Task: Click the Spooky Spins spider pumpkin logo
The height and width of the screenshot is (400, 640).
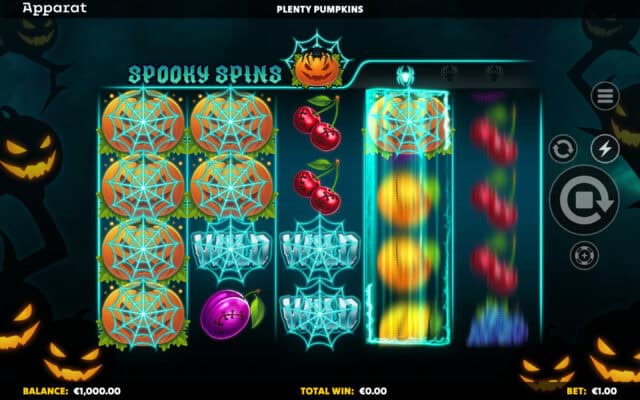Action: click(x=318, y=60)
